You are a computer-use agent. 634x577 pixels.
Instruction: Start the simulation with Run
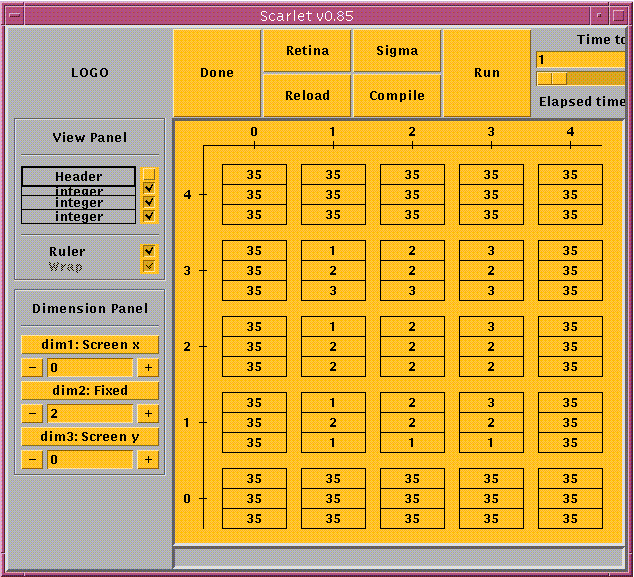tap(487, 73)
